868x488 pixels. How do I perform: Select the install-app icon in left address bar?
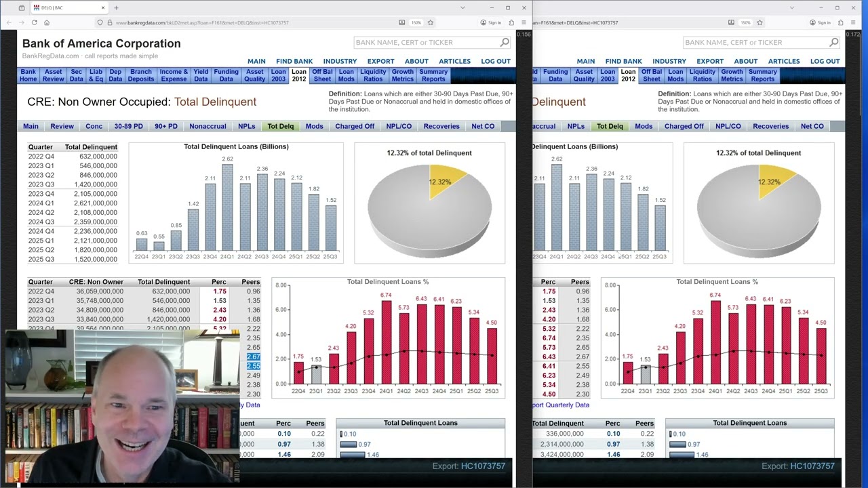(402, 22)
